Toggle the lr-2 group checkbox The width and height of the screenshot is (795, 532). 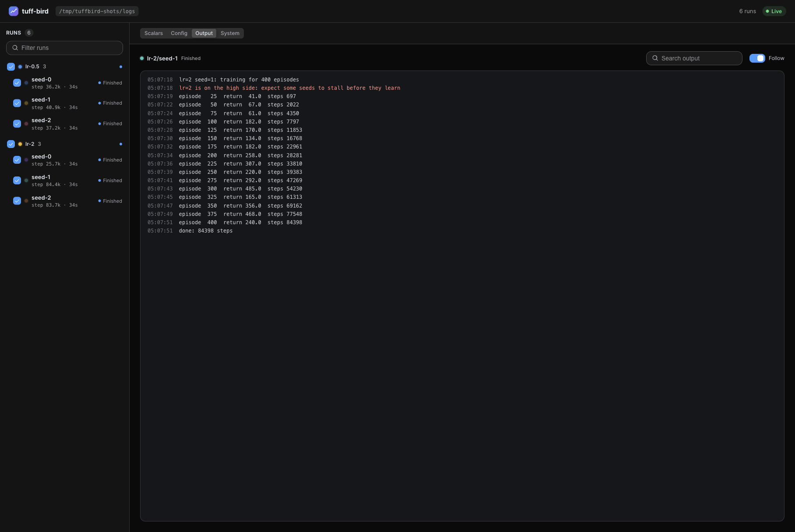11,144
